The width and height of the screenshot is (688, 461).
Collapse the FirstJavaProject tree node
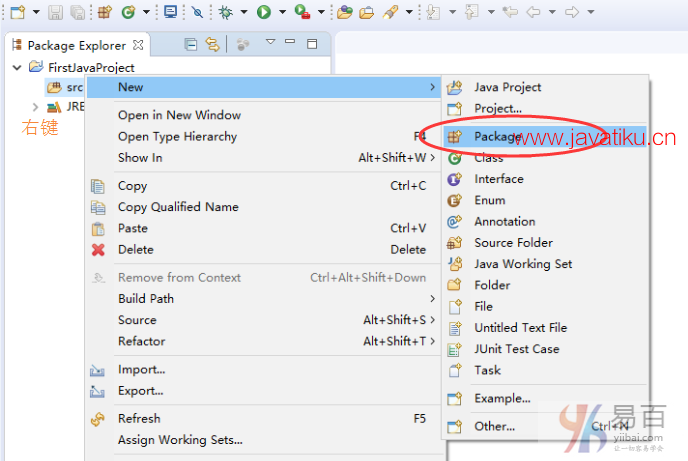[17, 67]
